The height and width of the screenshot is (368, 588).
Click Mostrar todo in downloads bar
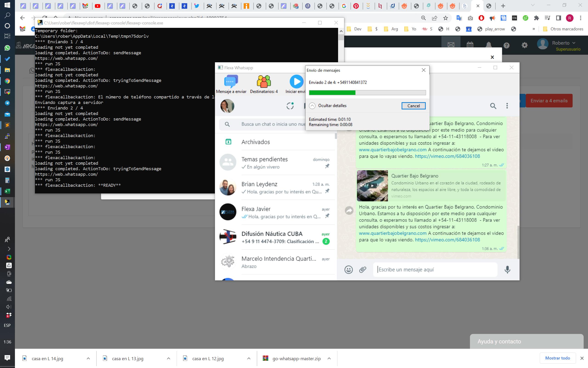point(557,358)
